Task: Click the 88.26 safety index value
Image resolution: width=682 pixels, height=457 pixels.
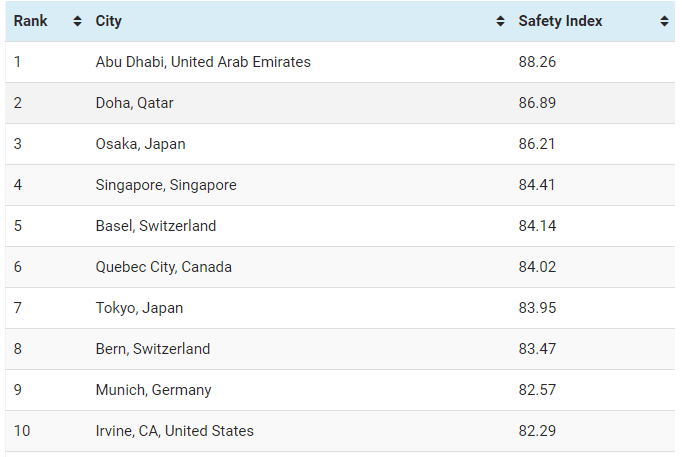Action: click(x=537, y=62)
